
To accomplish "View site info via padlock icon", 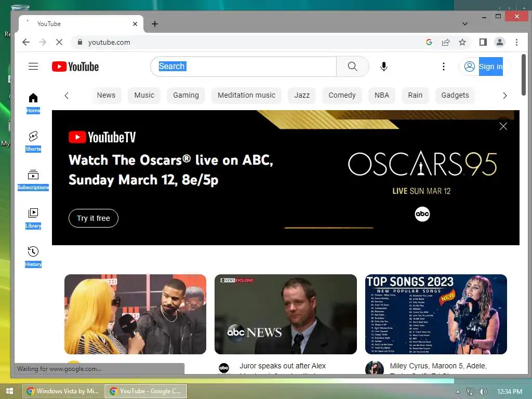I will [x=80, y=42].
